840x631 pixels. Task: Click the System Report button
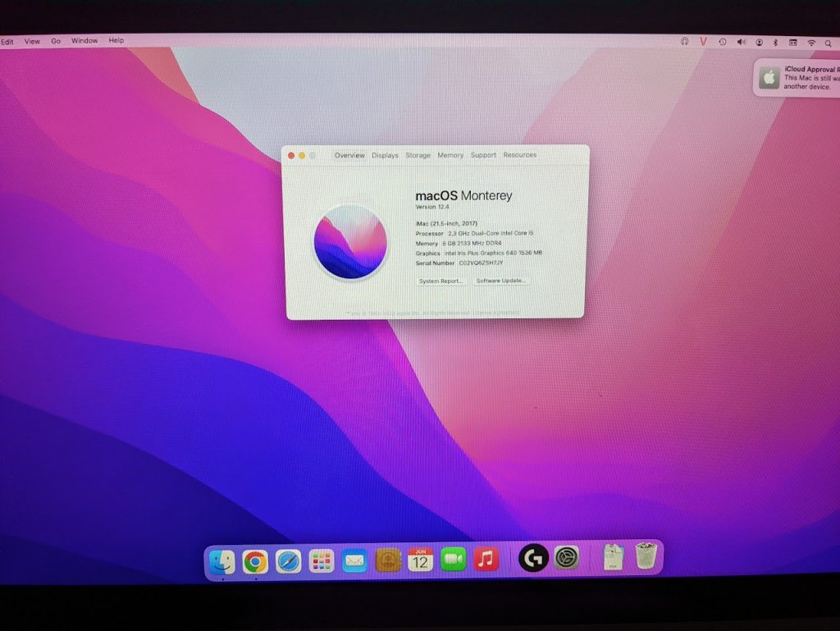(x=441, y=281)
